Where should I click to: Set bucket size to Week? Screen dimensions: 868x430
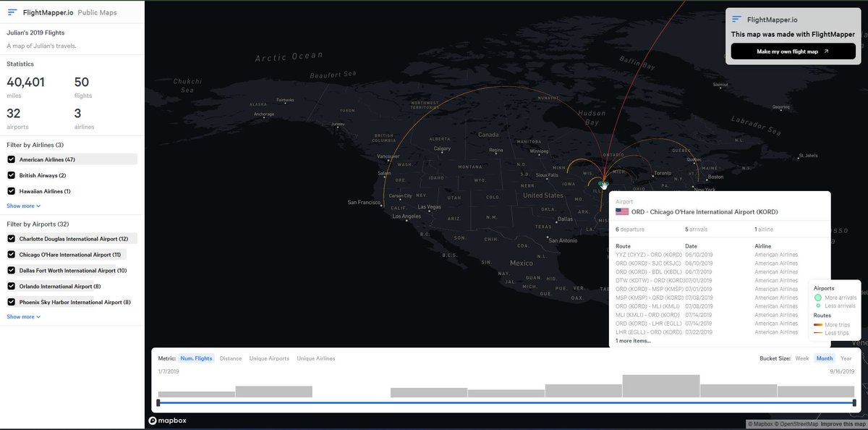802,358
